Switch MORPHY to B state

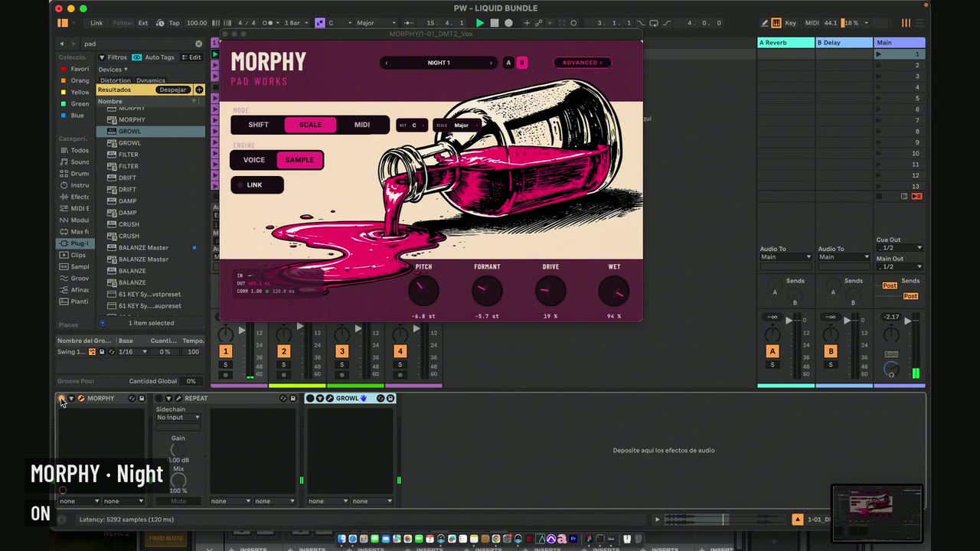pos(522,63)
